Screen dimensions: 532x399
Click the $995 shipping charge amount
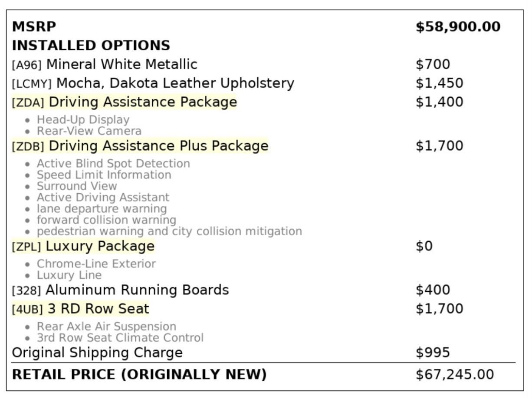tap(433, 352)
